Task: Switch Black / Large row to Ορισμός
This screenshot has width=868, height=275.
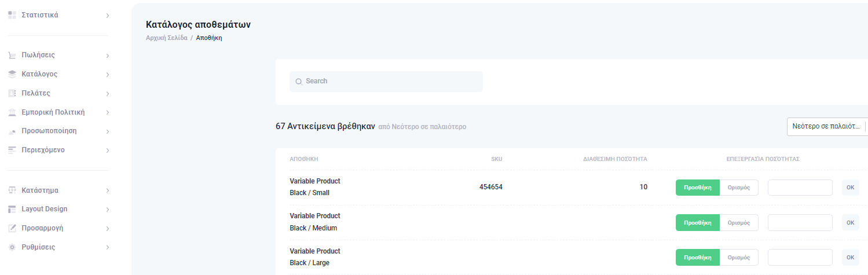Action: (739, 258)
